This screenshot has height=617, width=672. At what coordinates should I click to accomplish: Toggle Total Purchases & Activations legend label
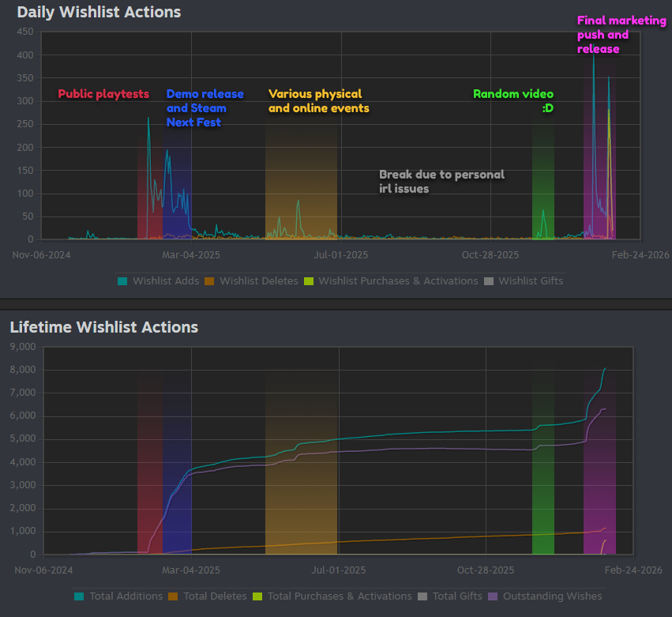pos(340,596)
